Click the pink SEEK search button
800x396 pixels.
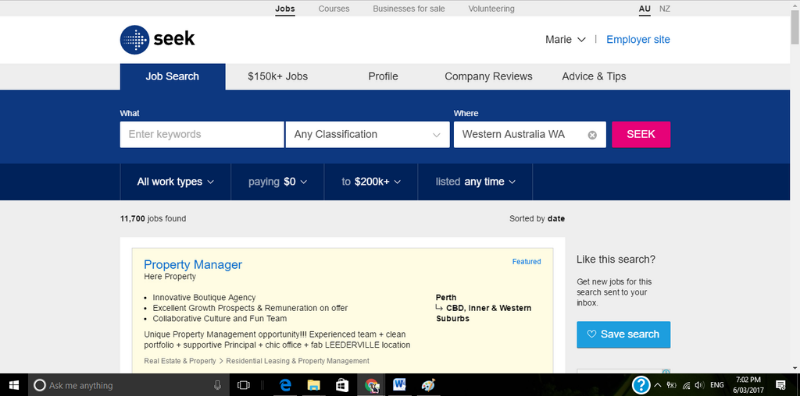pyautogui.click(x=641, y=134)
